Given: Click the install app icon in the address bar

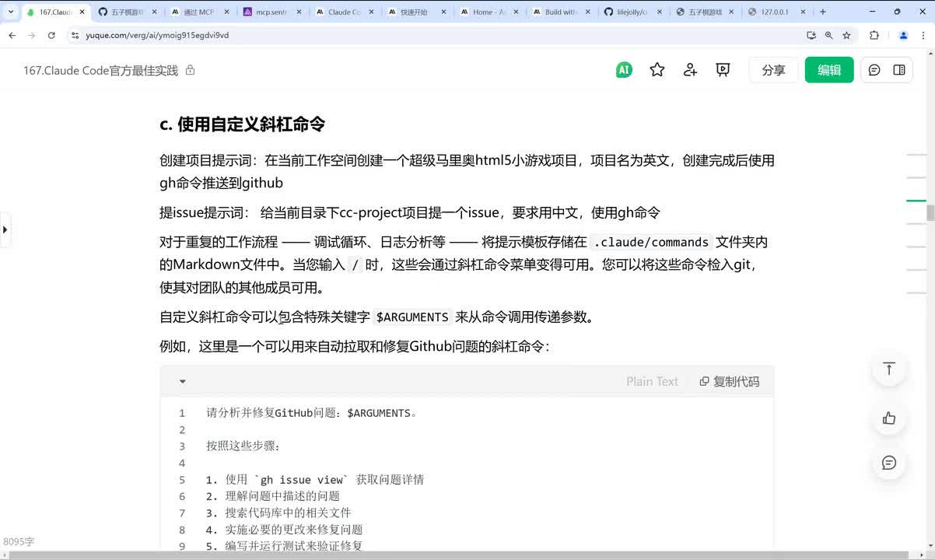Looking at the screenshot, I should coord(811,35).
